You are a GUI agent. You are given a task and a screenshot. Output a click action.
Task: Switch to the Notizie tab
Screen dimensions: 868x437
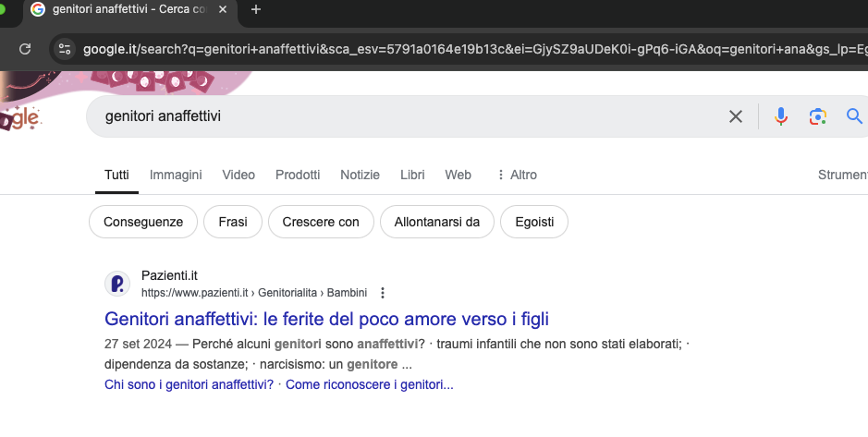pyautogui.click(x=360, y=175)
